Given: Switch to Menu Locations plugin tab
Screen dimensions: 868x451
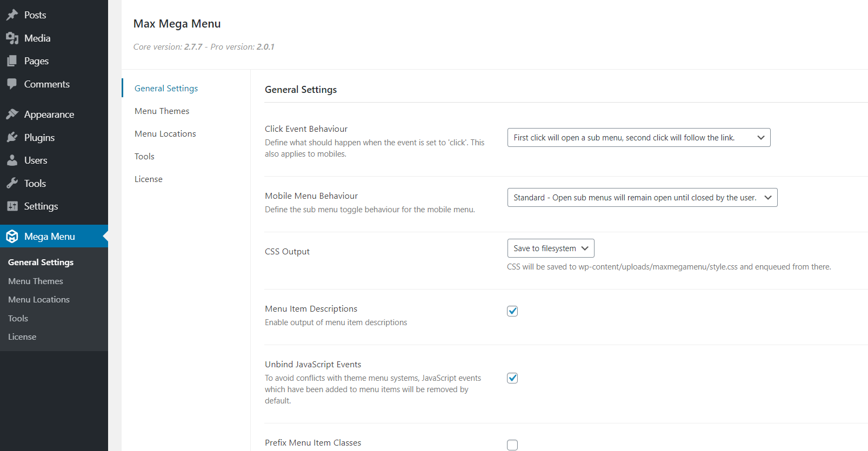Looking at the screenshot, I should (x=165, y=134).
